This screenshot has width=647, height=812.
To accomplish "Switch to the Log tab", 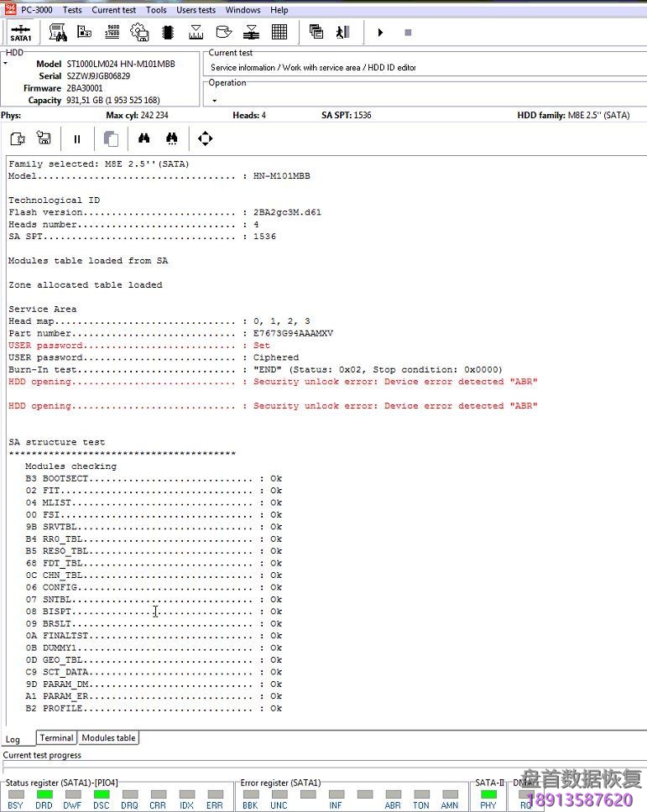I will point(13,739).
